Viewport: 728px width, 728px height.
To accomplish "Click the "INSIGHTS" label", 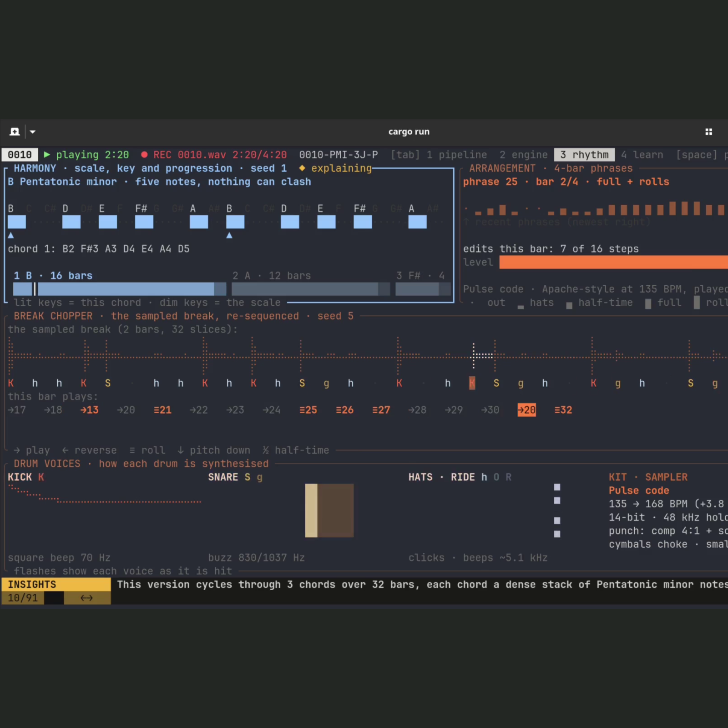I will coord(32,584).
